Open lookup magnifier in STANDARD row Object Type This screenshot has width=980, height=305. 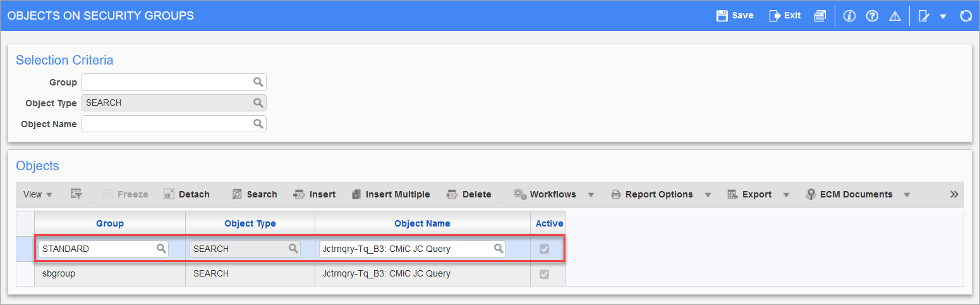(x=293, y=249)
